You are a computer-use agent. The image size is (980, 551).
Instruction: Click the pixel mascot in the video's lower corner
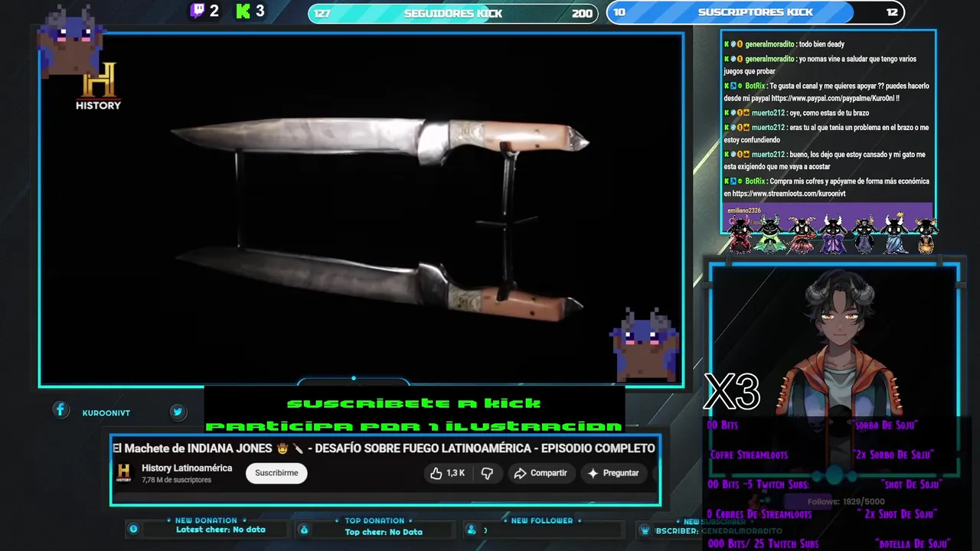pos(646,343)
